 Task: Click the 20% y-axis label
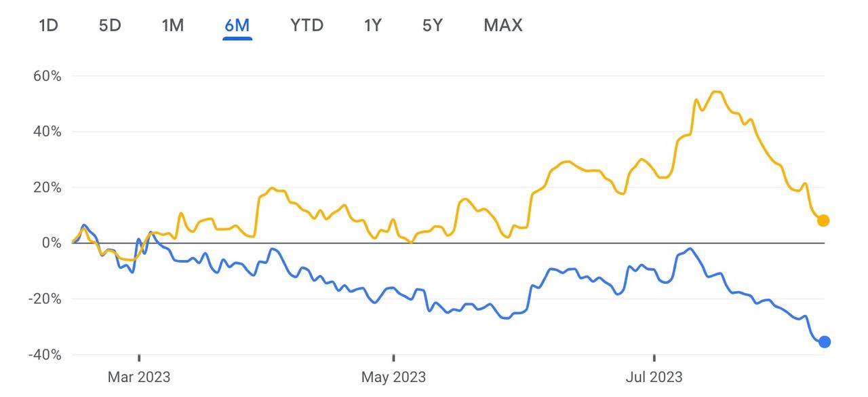(47, 187)
